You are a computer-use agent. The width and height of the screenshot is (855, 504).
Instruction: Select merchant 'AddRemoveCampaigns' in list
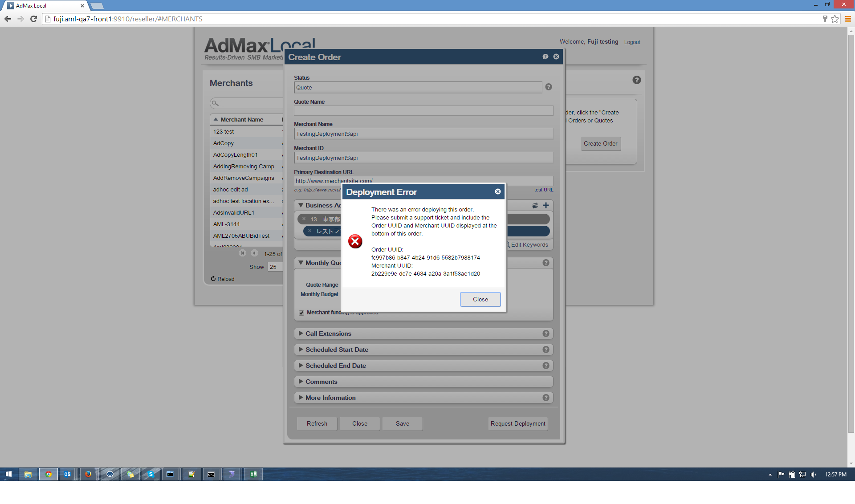(246, 178)
